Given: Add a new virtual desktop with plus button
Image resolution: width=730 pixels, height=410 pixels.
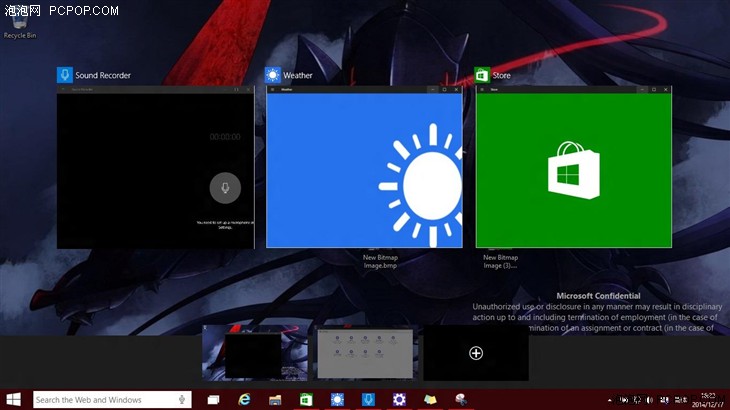Looking at the screenshot, I should 476,353.
